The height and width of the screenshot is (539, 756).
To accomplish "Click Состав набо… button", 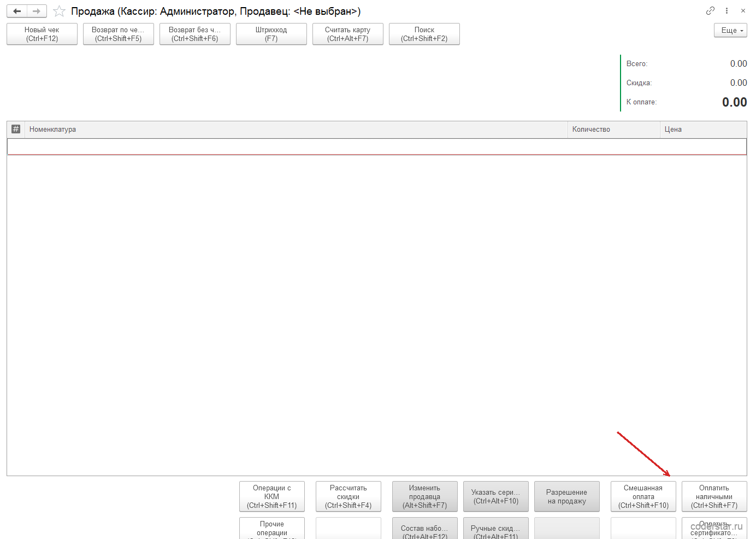I will click(425, 528).
